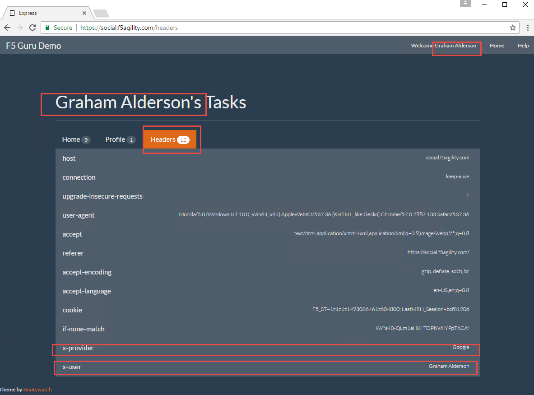Viewport: 534px width, 395px height.
Task: Switch to the Profile tab
Action: tap(120, 140)
